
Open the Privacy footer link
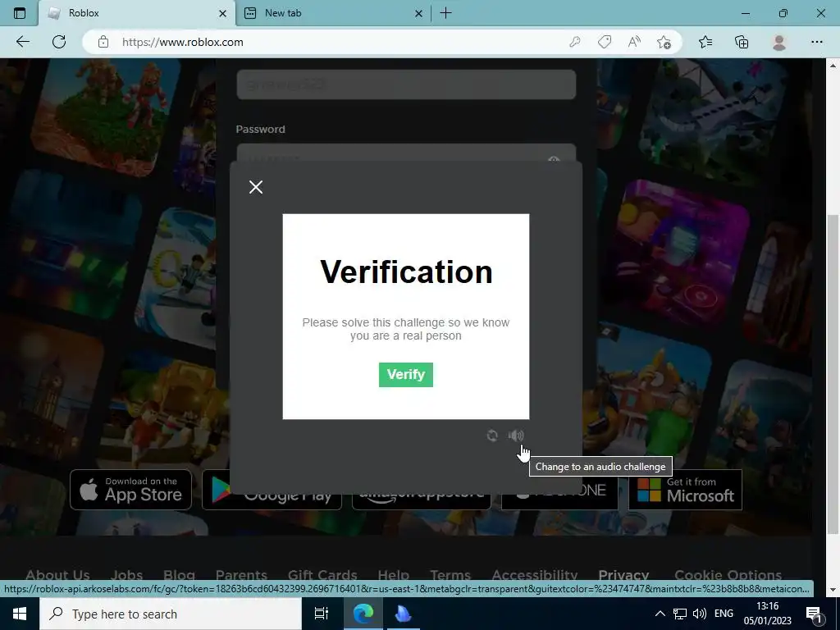click(x=623, y=575)
